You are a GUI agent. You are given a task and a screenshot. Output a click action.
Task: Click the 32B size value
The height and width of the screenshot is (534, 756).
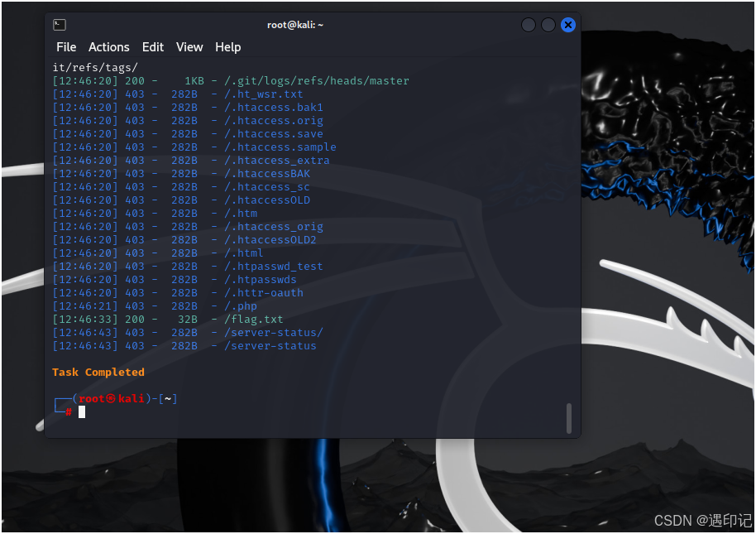click(x=188, y=320)
